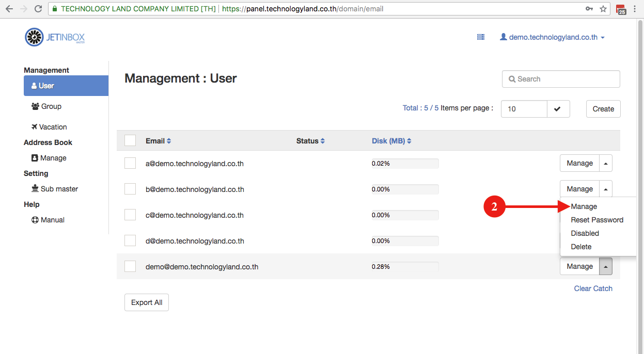Image resolution: width=644 pixels, height=354 pixels.
Task: Sort by Status column arrows
Action: 323,141
